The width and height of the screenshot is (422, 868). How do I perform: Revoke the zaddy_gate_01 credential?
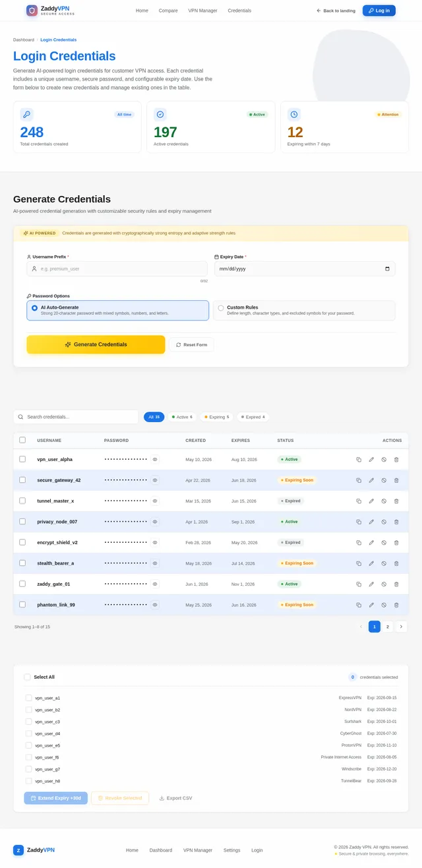(x=384, y=584)
